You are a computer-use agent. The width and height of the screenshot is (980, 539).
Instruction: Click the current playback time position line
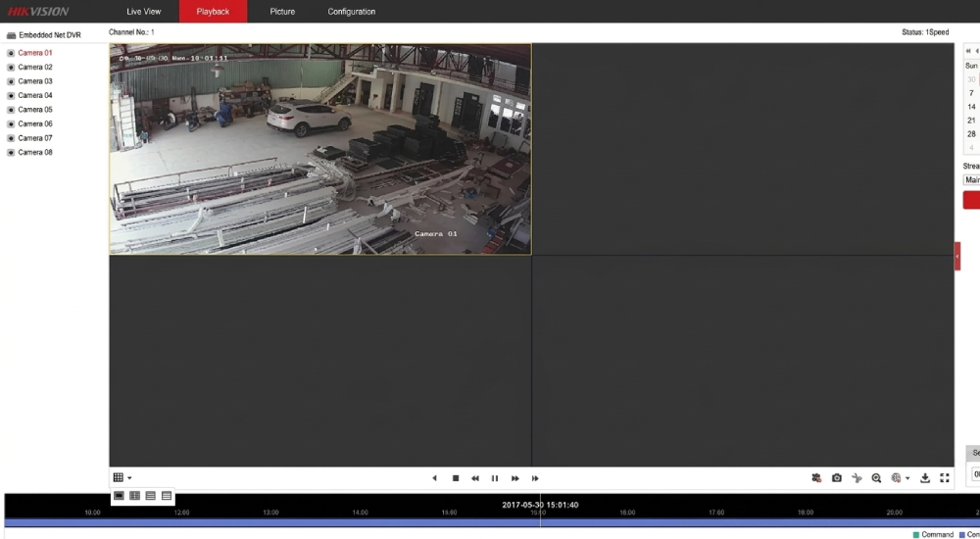pos(541,513)
